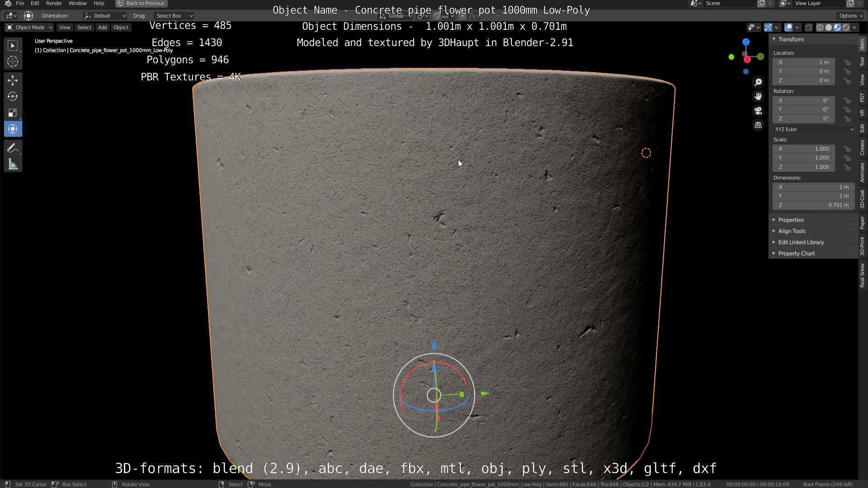Activate the 3D Cursor tool
868x488 pixels.
coord(13,61)
